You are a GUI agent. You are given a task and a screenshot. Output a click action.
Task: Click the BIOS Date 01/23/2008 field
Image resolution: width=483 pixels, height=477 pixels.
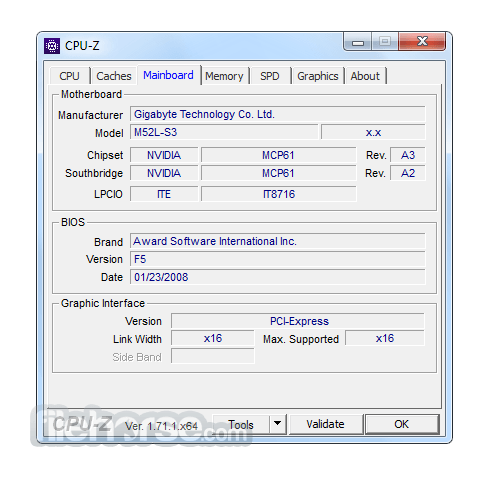pyautogui.click(x=277, y=277)
